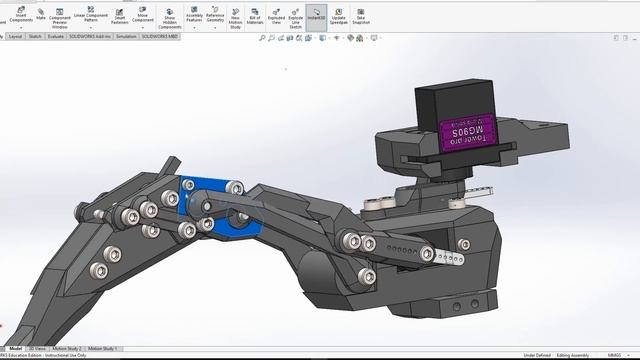The image size is (640, 360).
Task: Click the Zoom to Fit magnifier icon
Action: (x=262, y=38)
